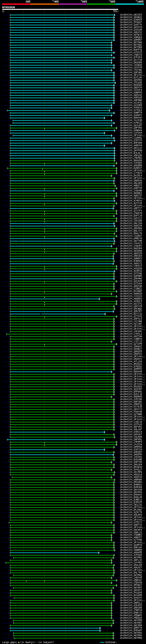This screenshot has width=146, height=644.
Task: Click the cyan alignment bar of UniRef100_Q8MTT4
Action: [x=55, y=628]
